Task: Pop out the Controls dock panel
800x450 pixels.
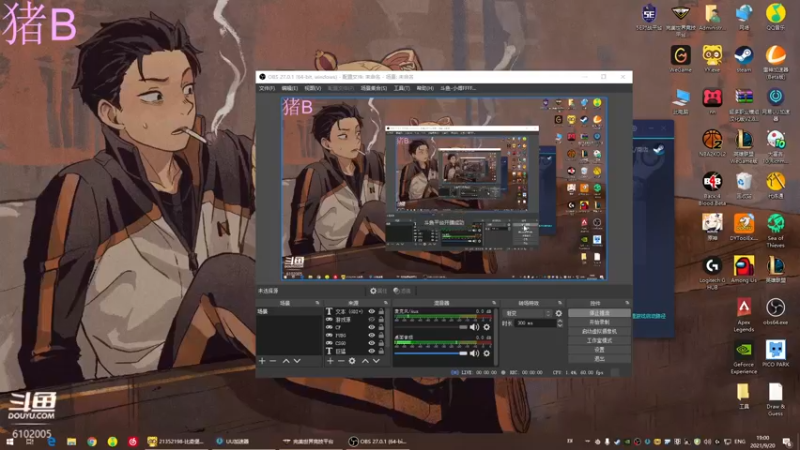Action: tap(627, 303)
